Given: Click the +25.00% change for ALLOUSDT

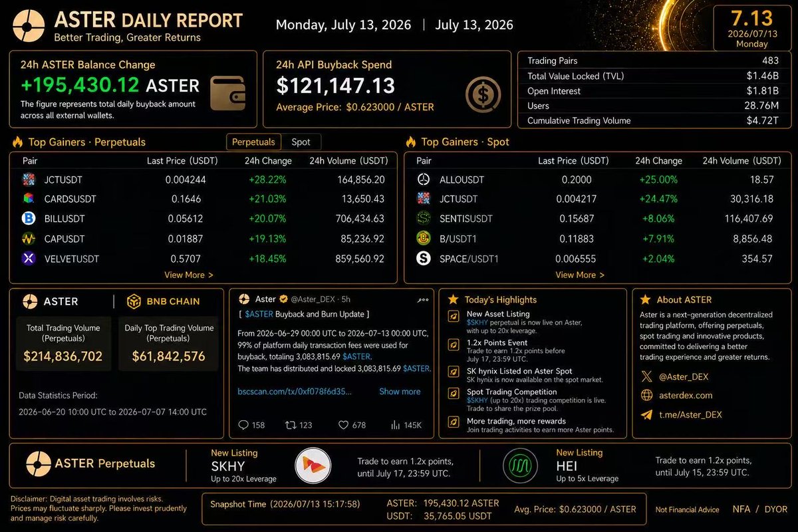Looking at the screenshot, I should [x=658, y=180].
